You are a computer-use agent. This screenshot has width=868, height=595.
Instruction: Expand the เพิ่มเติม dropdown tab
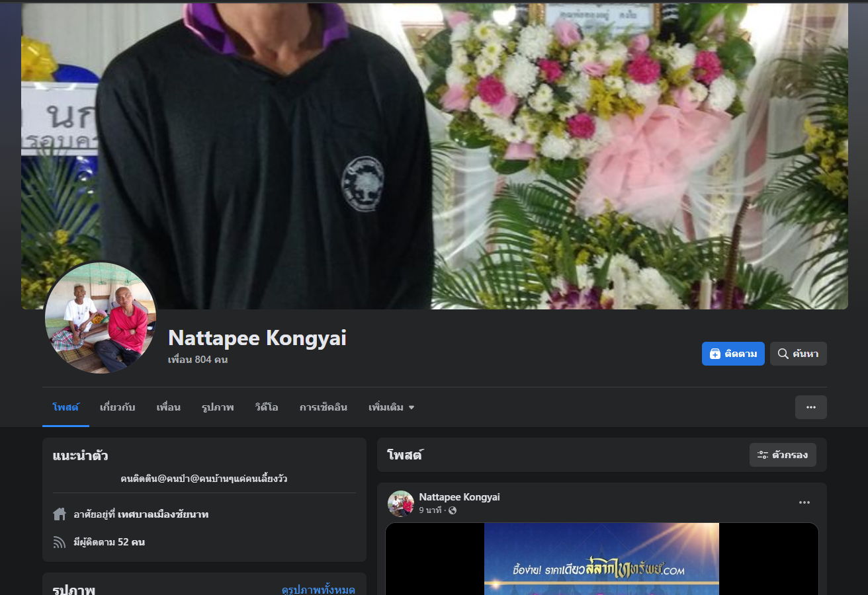pos(391,407)
